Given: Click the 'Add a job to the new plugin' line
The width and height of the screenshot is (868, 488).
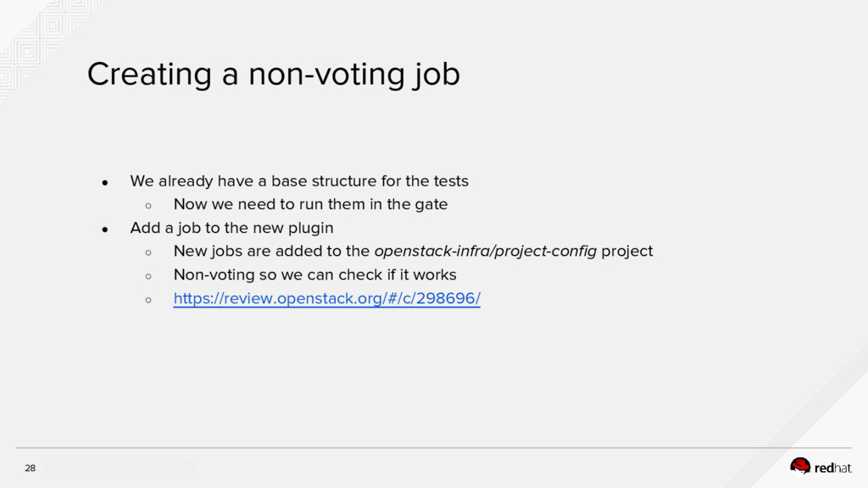Looking at the screenshot, I should [x=231, y=228].
